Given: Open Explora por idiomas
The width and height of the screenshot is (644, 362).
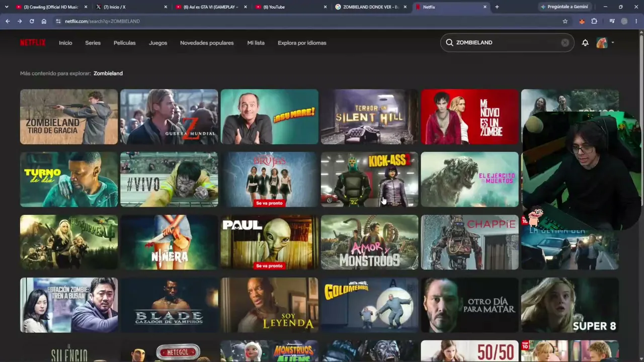Looking at the screenshot, I should click(302, 43).
